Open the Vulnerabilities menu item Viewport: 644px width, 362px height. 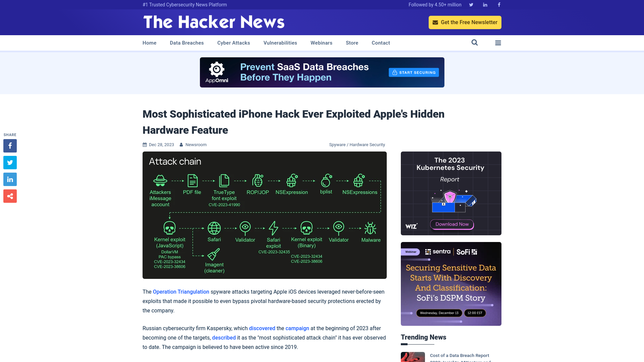[280, 43]
